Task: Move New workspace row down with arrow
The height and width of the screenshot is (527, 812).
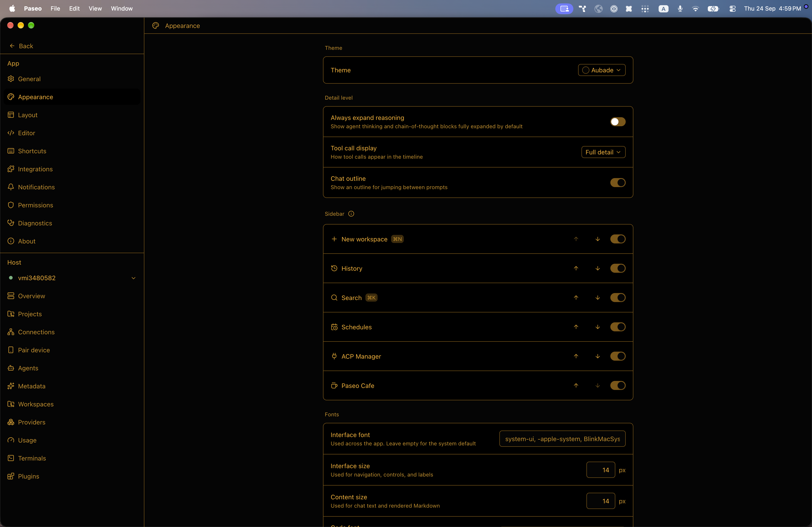Action: pos(598,239)
